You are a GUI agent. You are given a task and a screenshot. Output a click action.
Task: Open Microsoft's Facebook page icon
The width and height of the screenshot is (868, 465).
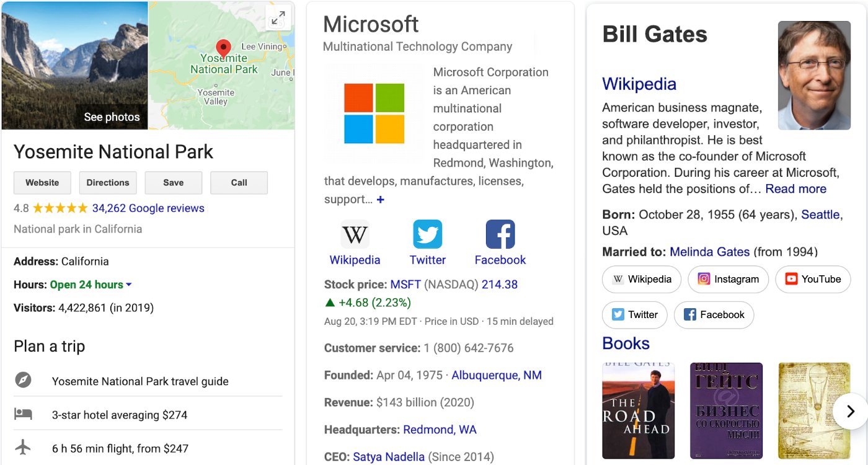(500, 234)
